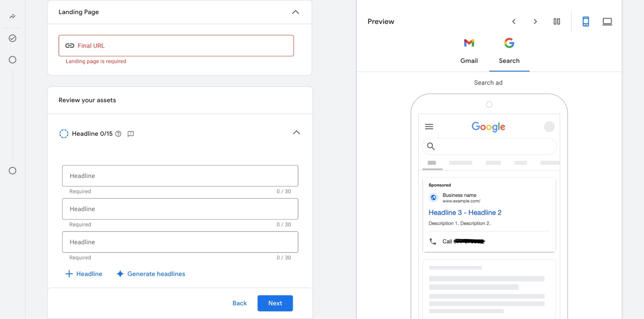Select the Gmail preview tab
The height and width of the screenshot is (319, 644).
[x=469, y=52]
